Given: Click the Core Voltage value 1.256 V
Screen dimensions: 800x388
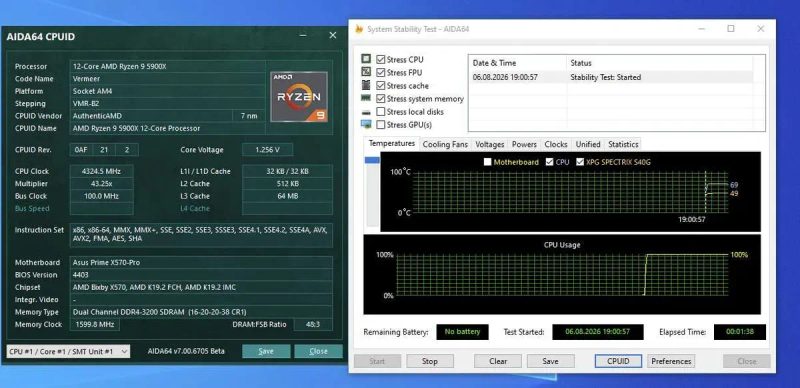Looking at the screenshot, I should [267, 150].
